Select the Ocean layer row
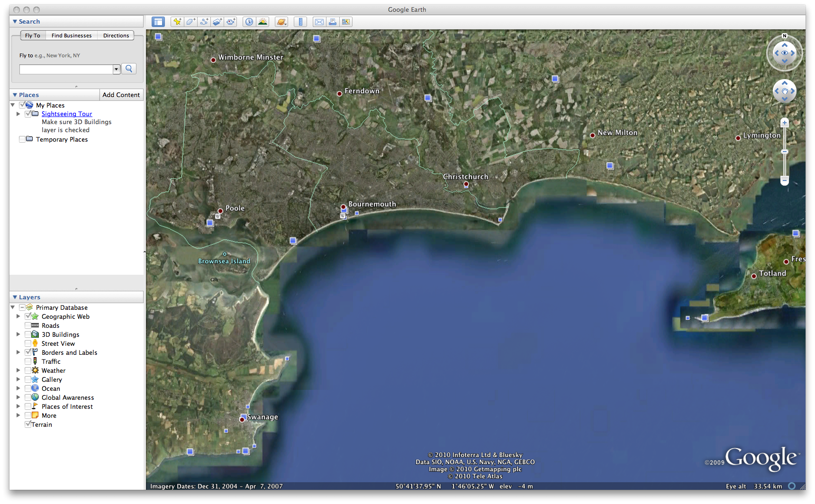The image size is (815, 504). coord(51,388)
